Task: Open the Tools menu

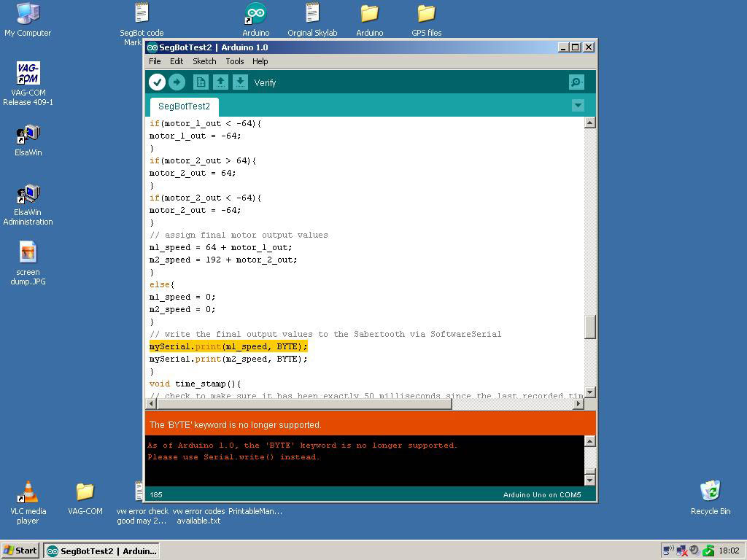Action: click(x=234, y=61)
